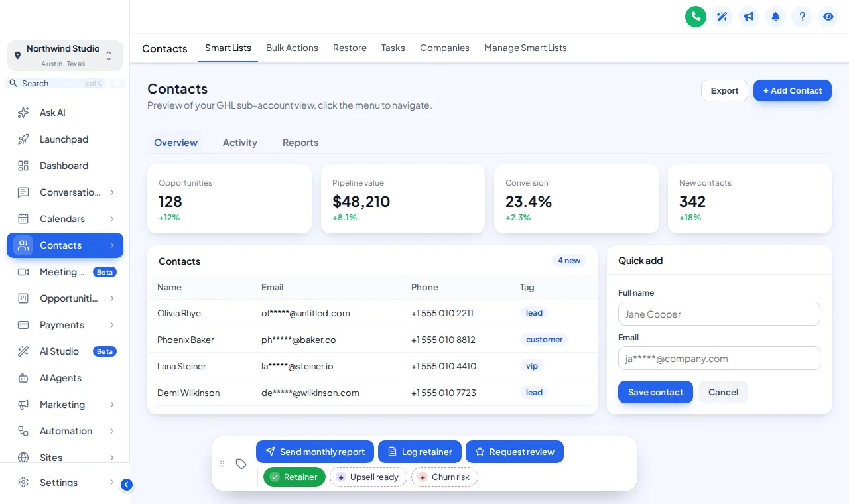
Task: Click the Export button
Action: point(724,91)
